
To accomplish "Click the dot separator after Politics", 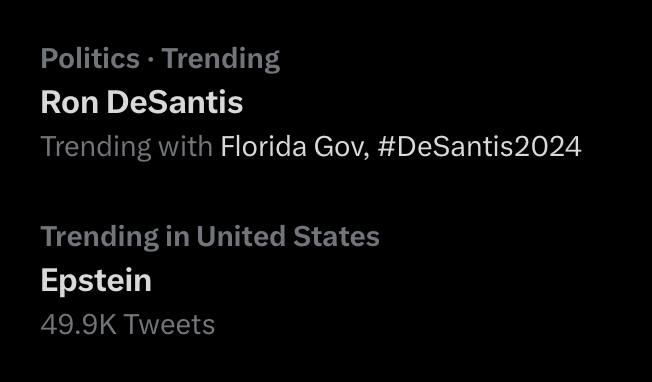I will [151, 59].
